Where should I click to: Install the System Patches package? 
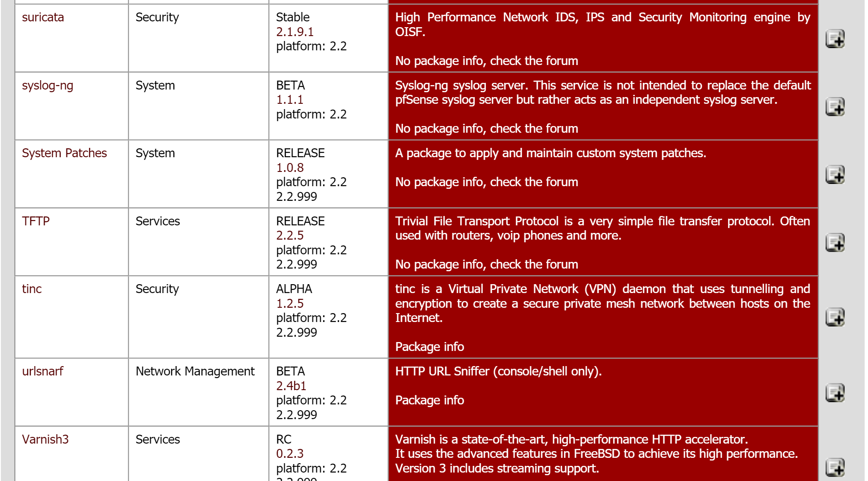pos(835,175)
